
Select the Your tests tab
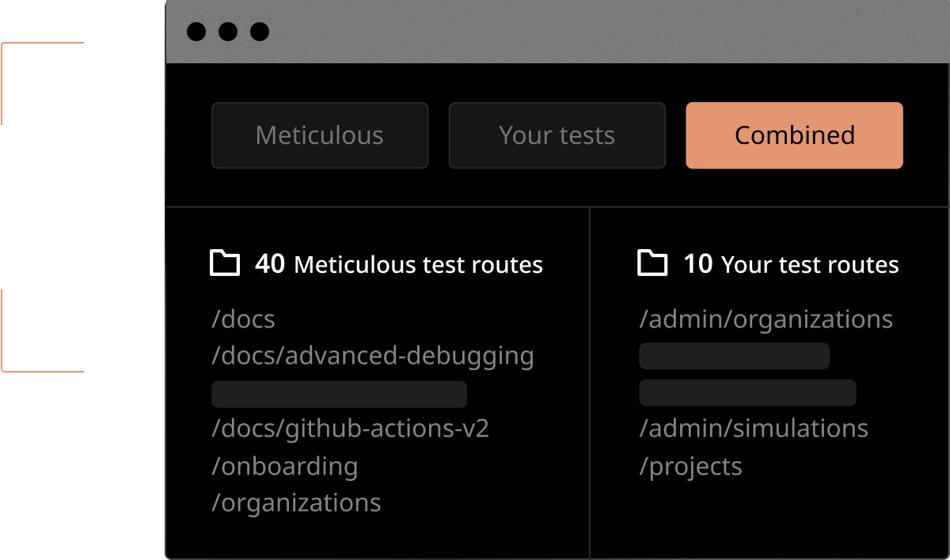(557, 135)
